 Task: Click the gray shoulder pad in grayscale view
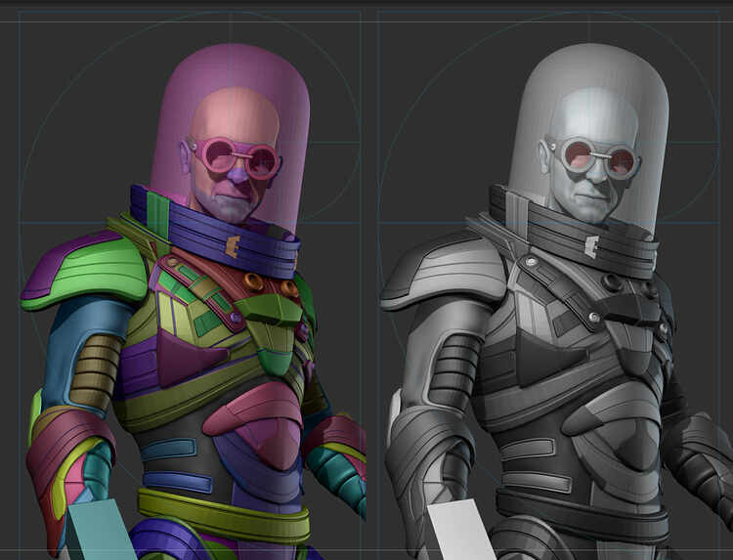[x=444, y=272]
